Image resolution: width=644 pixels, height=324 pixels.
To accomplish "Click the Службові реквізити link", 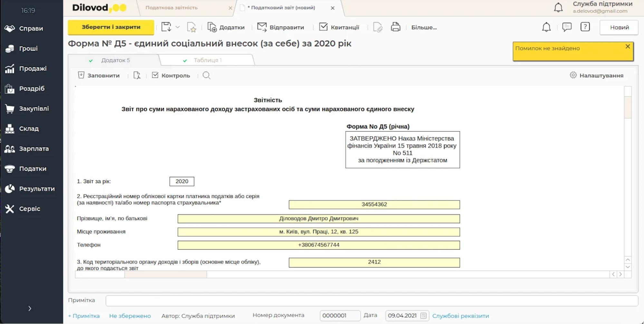I will tap(460, 316).
